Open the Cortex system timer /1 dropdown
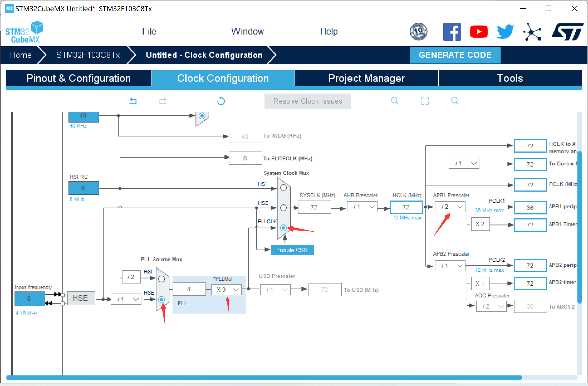 coord(464,163)
